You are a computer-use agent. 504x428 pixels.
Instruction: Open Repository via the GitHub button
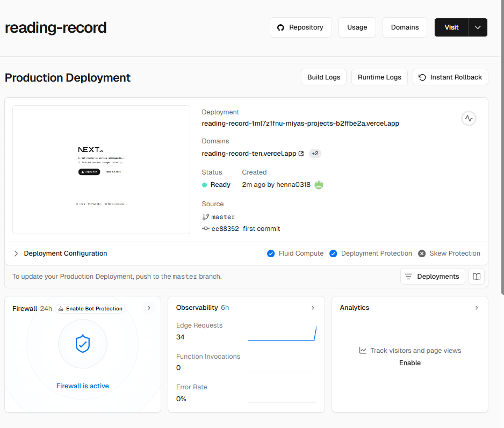click(x=300, y=27)
